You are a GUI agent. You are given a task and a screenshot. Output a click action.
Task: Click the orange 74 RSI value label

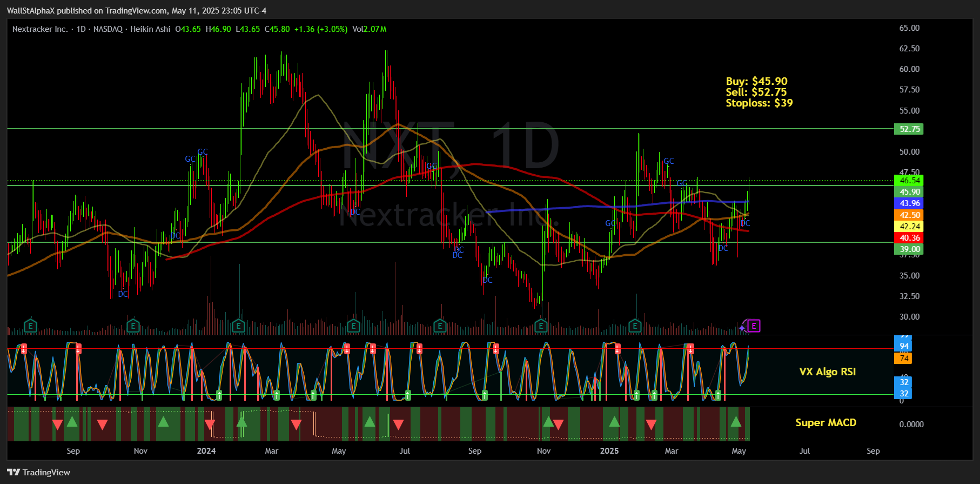[x=904, y=358]
